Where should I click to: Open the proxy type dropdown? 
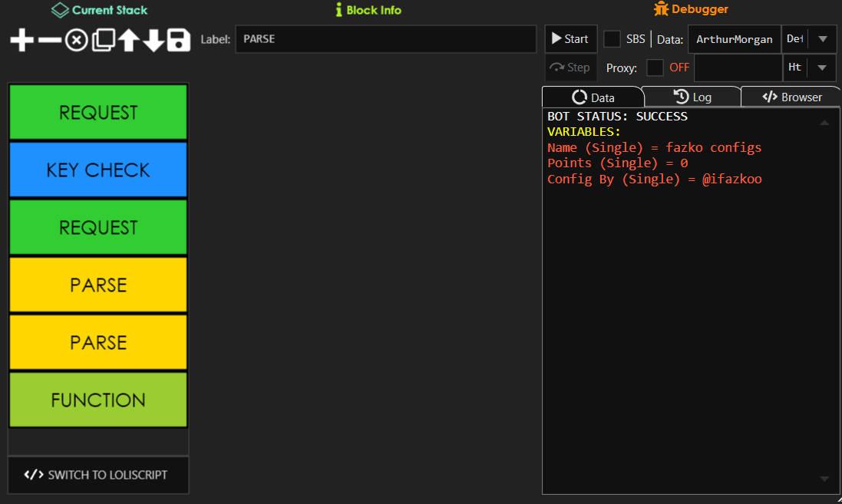[822, 68]
